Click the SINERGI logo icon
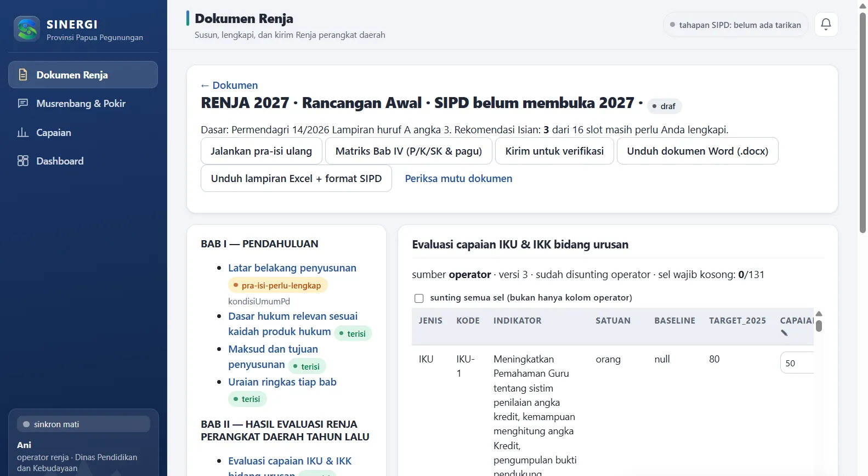 27,29
